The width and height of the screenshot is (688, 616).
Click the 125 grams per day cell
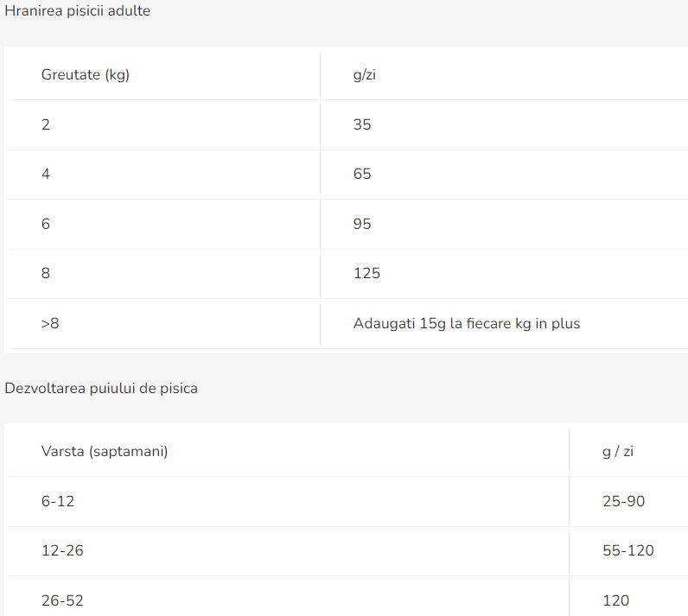click(x=366, y=273)
